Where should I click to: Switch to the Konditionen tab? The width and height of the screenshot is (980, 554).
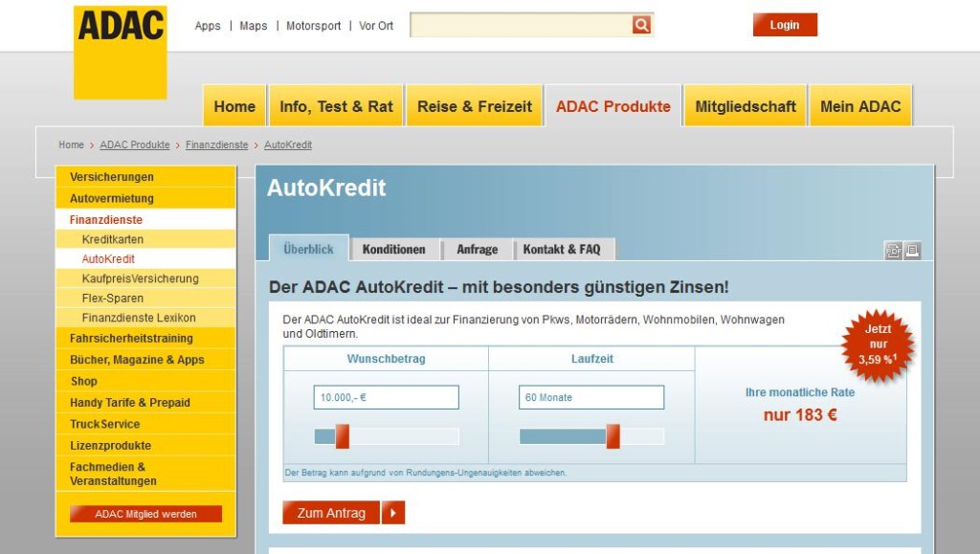click(393, 249)
